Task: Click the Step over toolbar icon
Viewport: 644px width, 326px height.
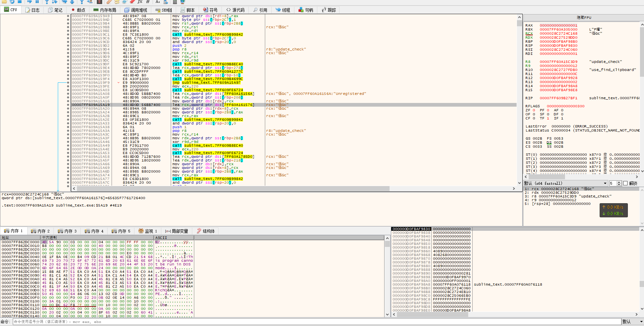Action: pos(54,1)
